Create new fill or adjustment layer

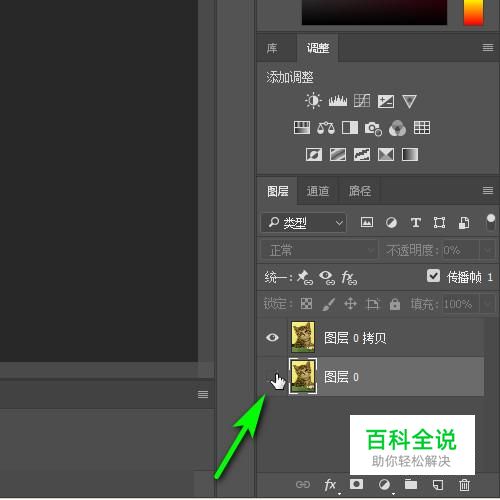pos(384,484)
